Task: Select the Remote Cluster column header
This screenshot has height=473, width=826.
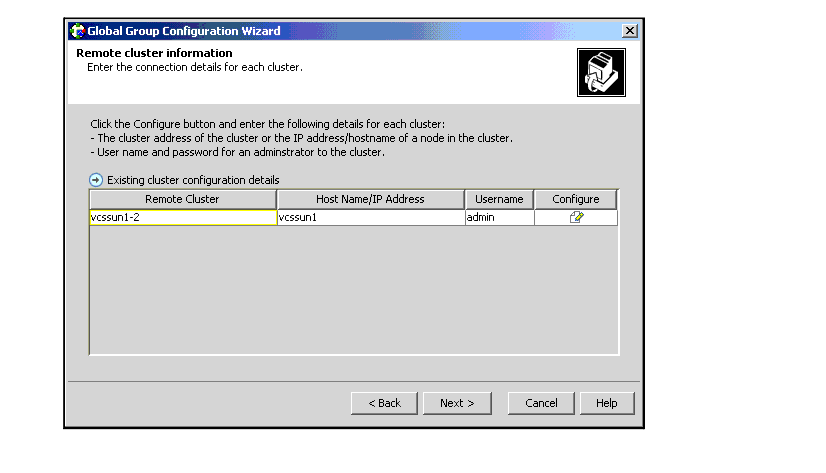Action: pyautogui.click(x=182, y=199)
